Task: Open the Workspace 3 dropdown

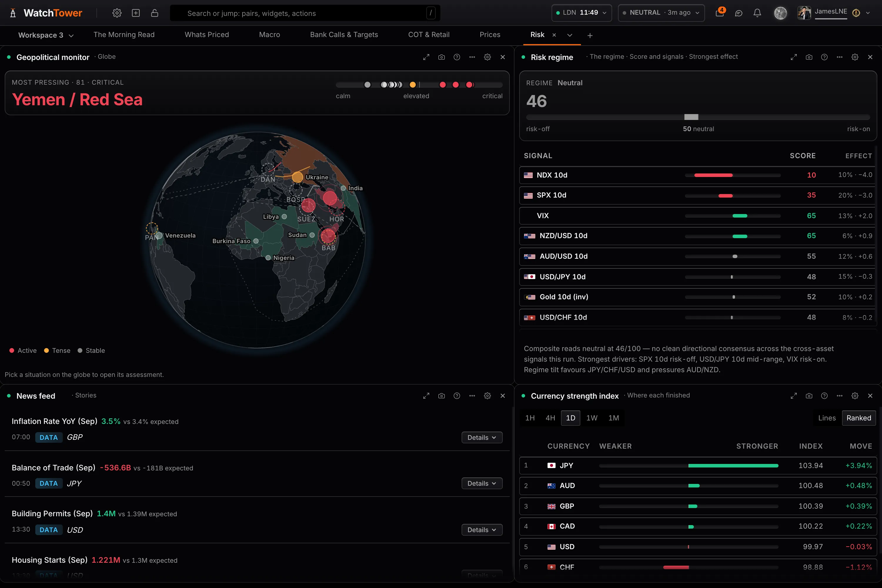Action: (x=46, y=35)
